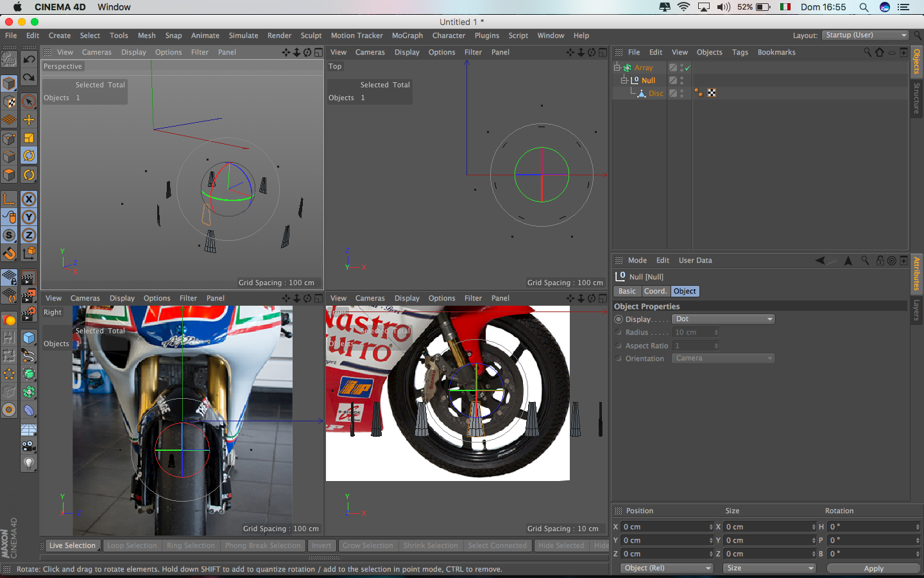Select the Move tool cross icon

click(x=29, y=119)
